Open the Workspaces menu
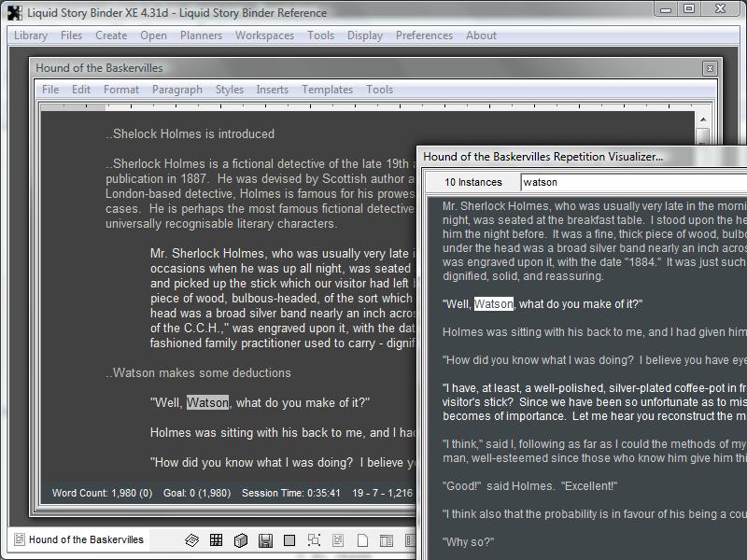 pyautogui.click(x=264, y=35)
